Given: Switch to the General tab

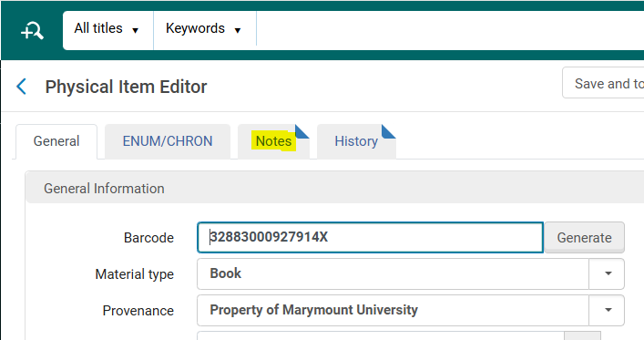Looking at the screenshot, I should click(56, 141).
